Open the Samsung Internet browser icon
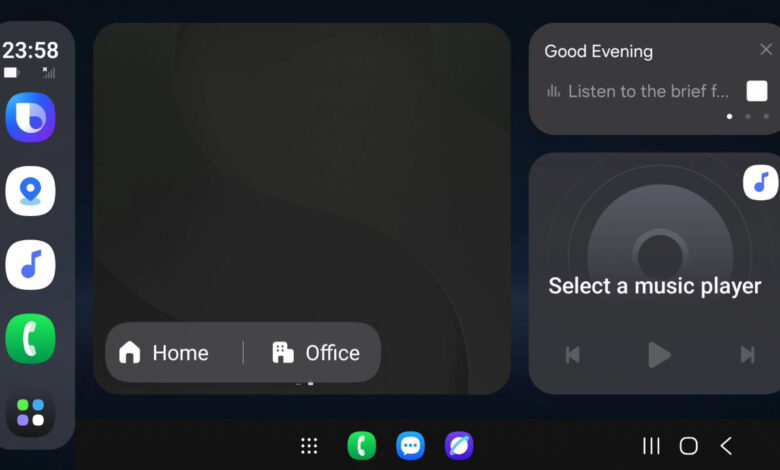This screenshot has width=780, height=470. coord(459,446)
